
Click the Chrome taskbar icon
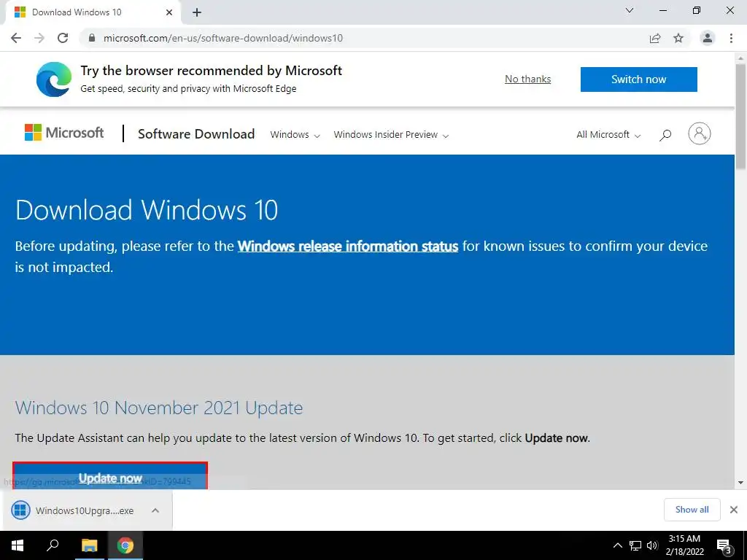[125, 545]
